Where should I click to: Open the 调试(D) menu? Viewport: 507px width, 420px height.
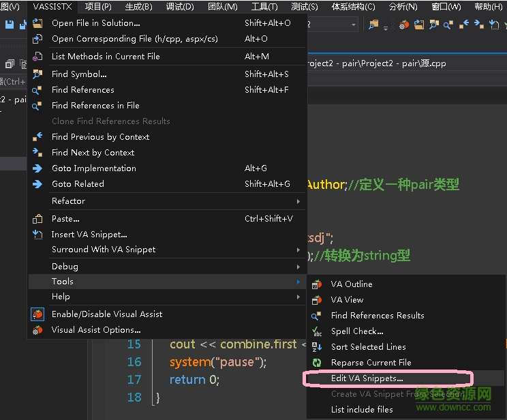click(x=180, y=7)
